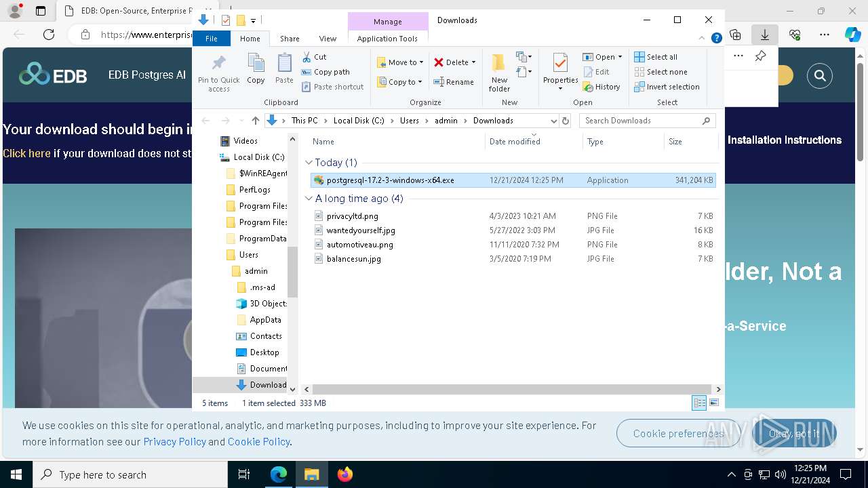Click Cookie Policy link

pyautogui.click(x=259, y=441)
